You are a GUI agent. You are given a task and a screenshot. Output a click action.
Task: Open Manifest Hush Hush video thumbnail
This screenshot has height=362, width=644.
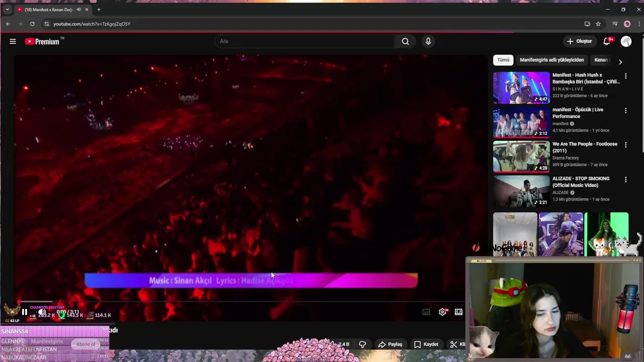[x=521, y=87]
